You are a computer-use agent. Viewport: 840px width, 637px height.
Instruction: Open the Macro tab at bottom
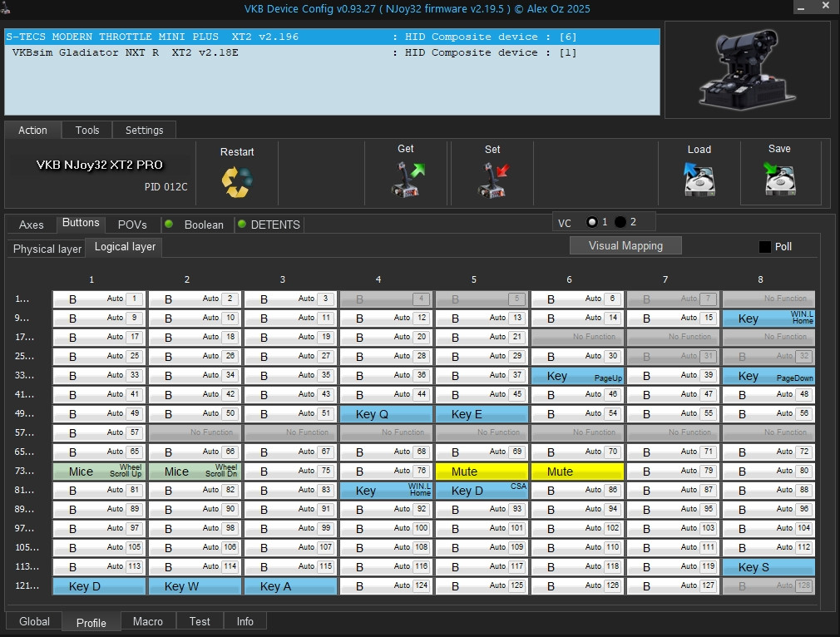pyautogui.click(x=148, y=621)
